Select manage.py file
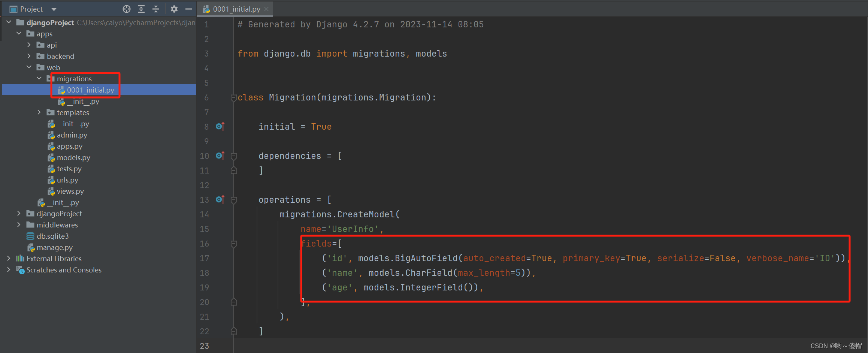 pyautogui.click(x=55, y=247)
